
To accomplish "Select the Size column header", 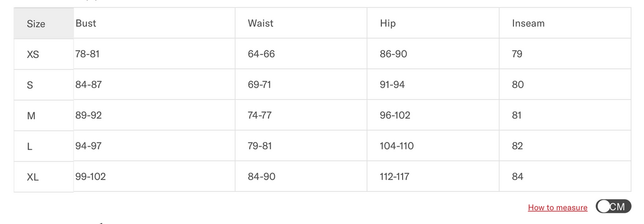I will pos(36,24).
